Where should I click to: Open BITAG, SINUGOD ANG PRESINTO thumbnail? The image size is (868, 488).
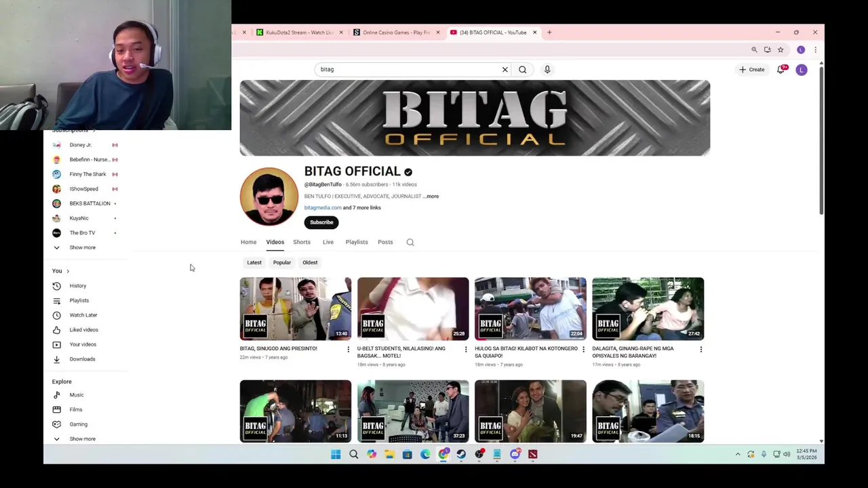(296, 308)
